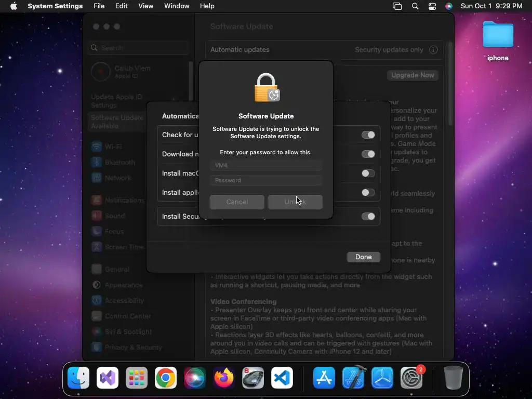The width and height of the screenshot is (532, 399).
Task: Click the Siri icon in menu bar
Action: tap(448, 6)
